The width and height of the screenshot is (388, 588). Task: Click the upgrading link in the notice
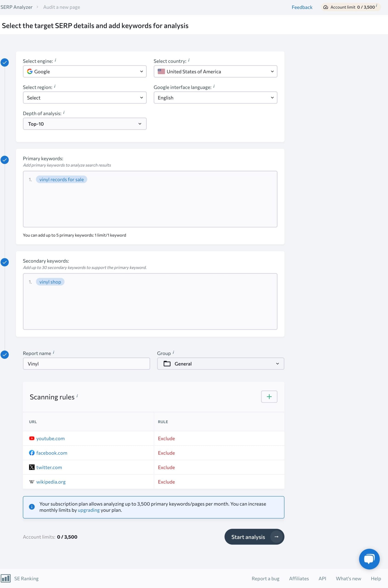coord(89,510)
